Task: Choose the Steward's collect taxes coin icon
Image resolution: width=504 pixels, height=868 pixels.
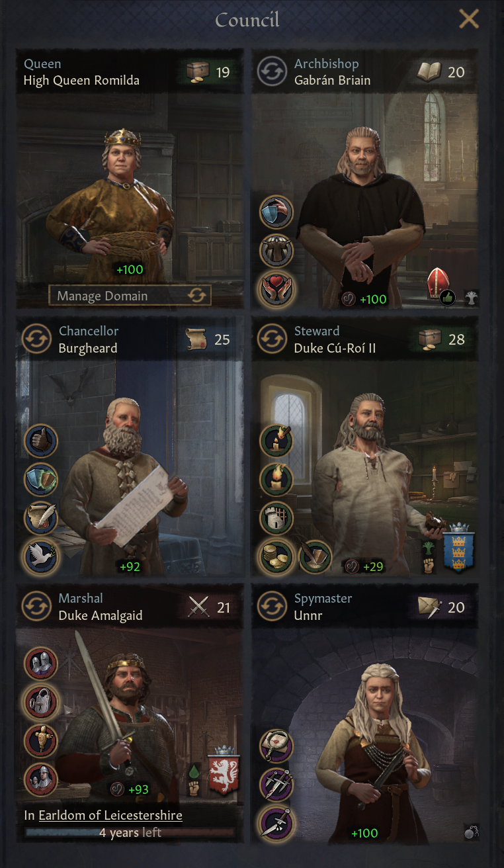Action: click(x=276, y=556)
